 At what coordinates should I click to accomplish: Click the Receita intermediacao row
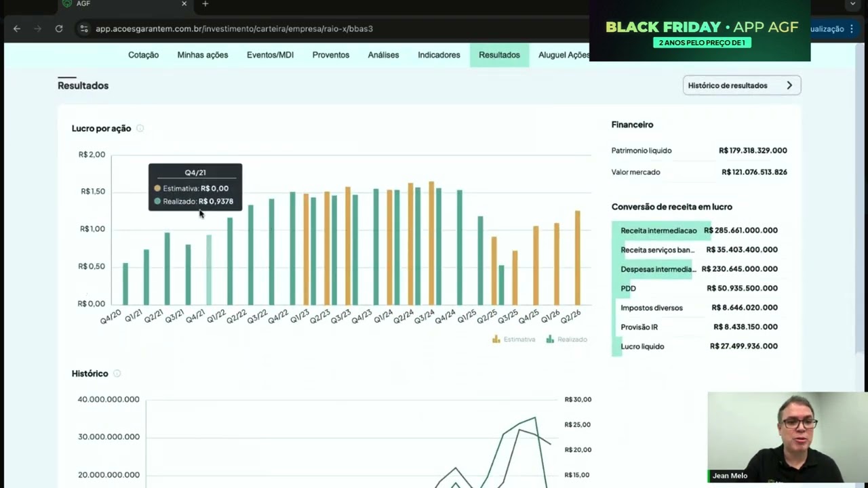699,230
